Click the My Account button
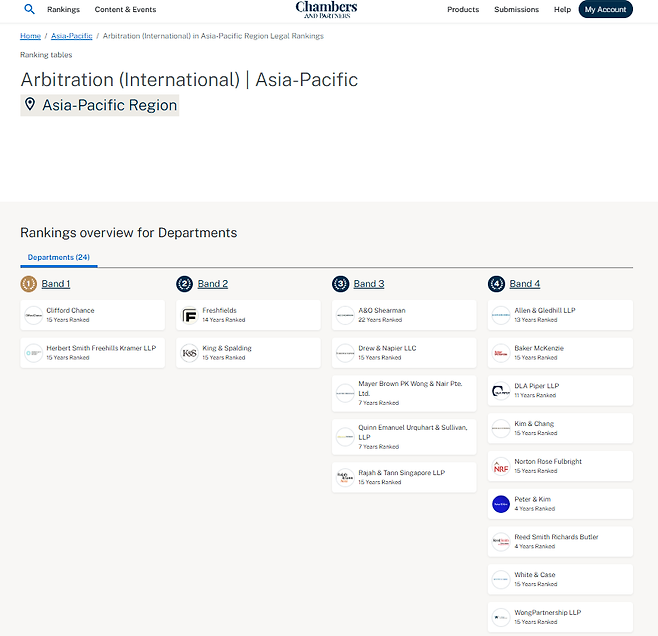The height and width of the screenshot is (636, 658). tap(605, 10)
